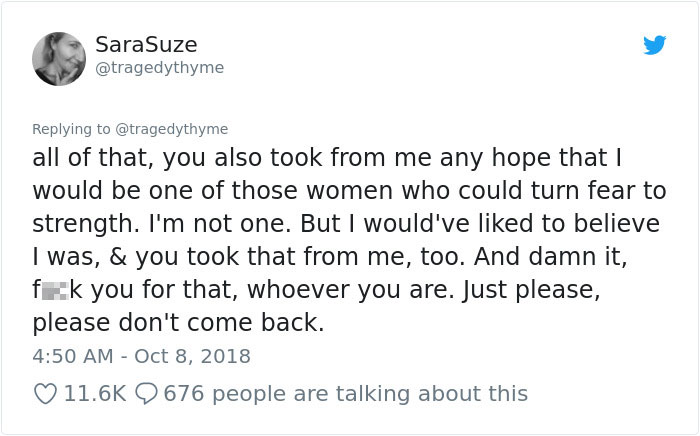Like the tweet with the heart icon
This screenshot has height=436, width=700.
(x=46, y=393)
